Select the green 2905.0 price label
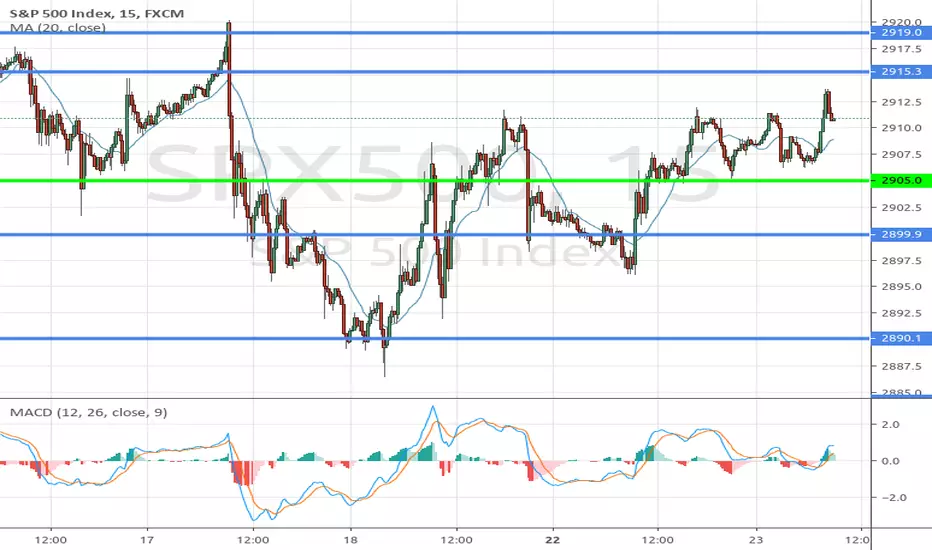Screen dimensions: 932x550 click(901, 180)
